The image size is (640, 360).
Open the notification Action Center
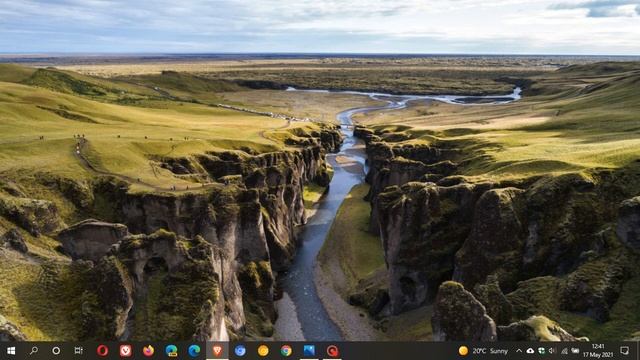coord(624,351)
